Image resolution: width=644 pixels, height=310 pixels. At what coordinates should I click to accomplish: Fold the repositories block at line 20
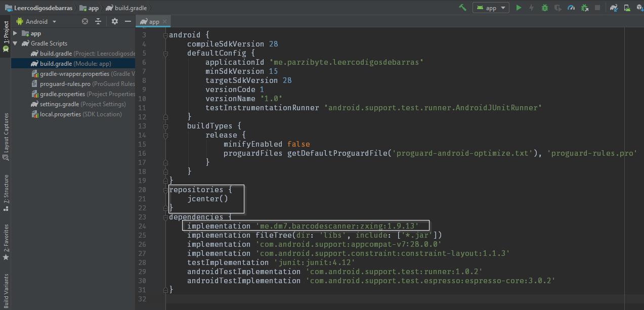[x=165, y=190]
